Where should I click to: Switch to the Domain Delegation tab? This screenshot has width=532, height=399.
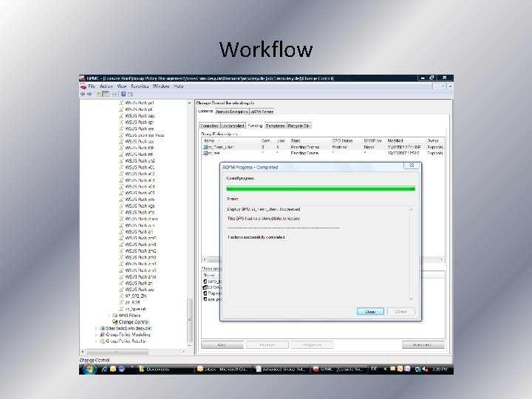pyautogui.click(x=232, y=112)
